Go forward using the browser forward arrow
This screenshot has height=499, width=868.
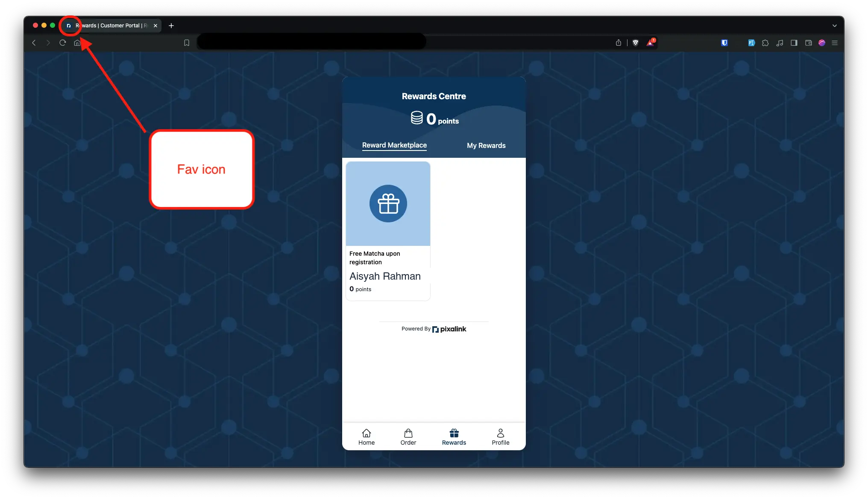[x=48, y=43]
